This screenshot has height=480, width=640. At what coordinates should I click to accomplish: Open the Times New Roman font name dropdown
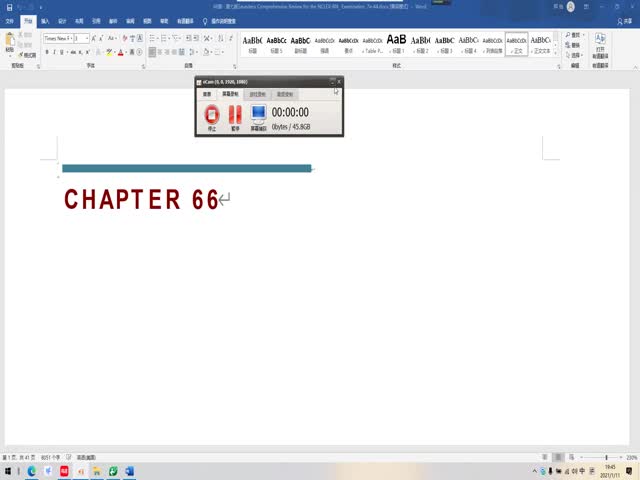pyautogui.click(x=58, y=38)
